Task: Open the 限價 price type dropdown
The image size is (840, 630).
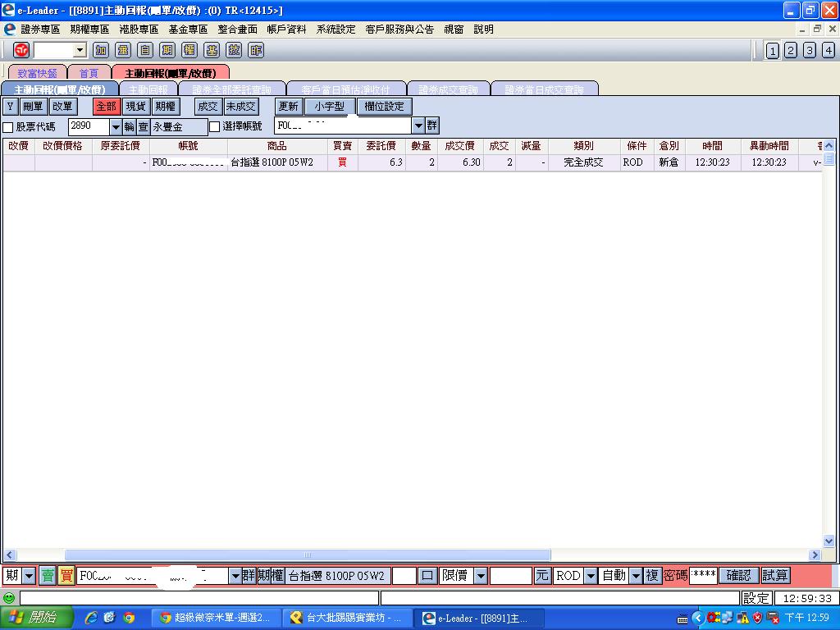Action: coord(481,576)
